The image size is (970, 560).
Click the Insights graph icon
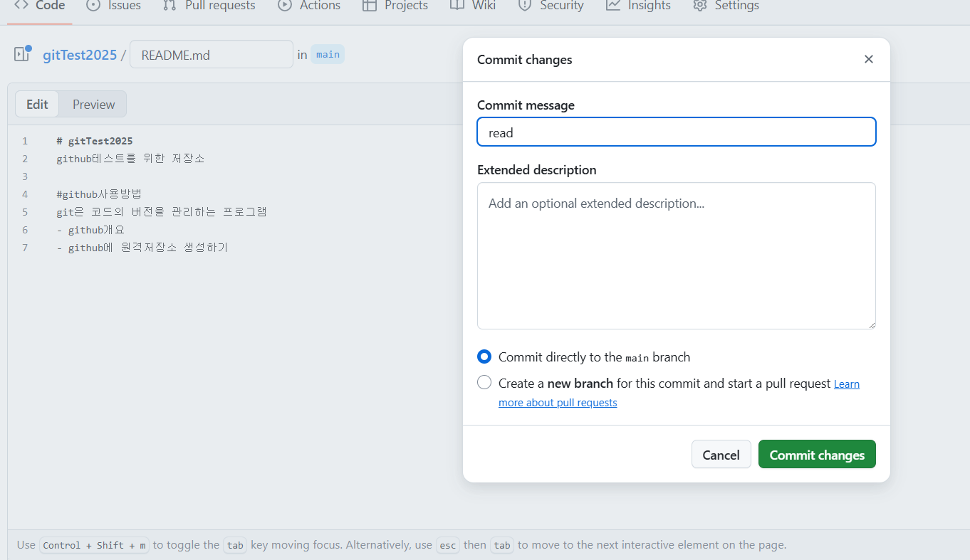point(613,6)
